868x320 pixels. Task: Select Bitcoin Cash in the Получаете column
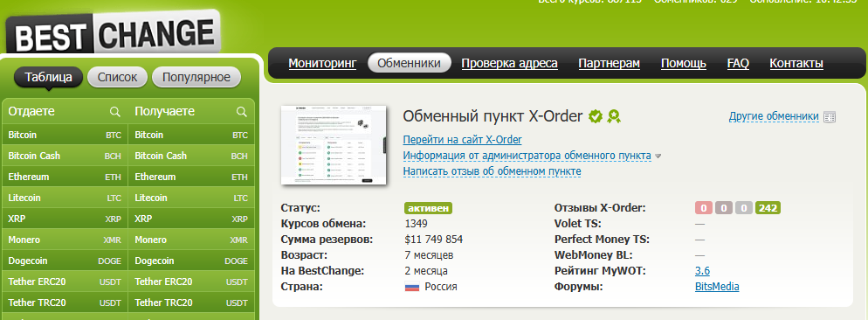tap(191, 156)
